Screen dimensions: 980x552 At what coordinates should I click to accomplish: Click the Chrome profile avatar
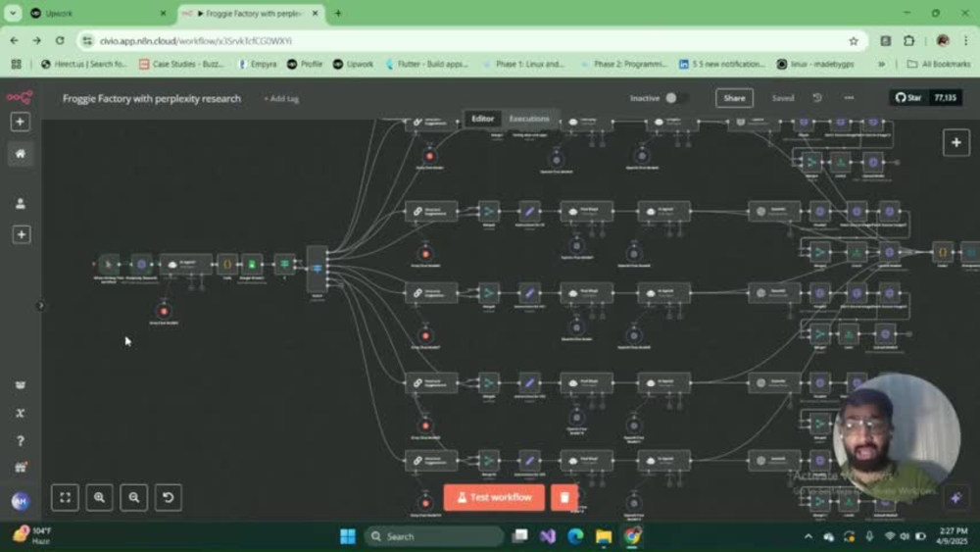(943, 40)
